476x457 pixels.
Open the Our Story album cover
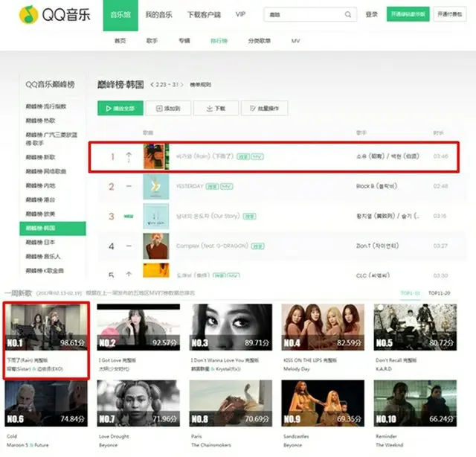click(x=155, y=216)
